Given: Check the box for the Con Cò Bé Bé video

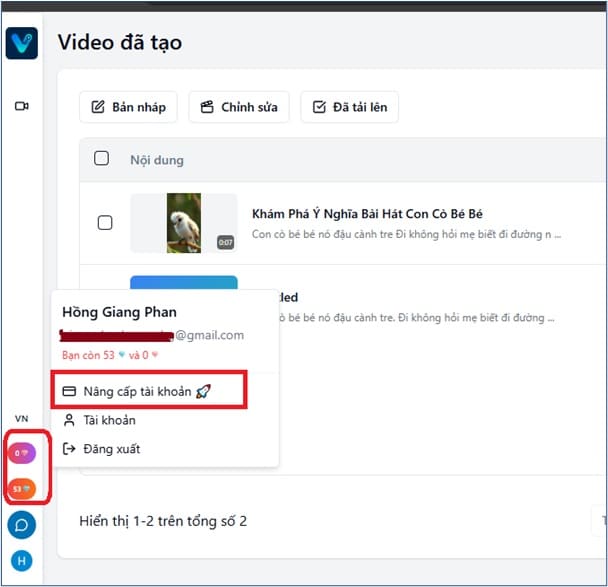Looking at the screenshot, I should (105, 223).
